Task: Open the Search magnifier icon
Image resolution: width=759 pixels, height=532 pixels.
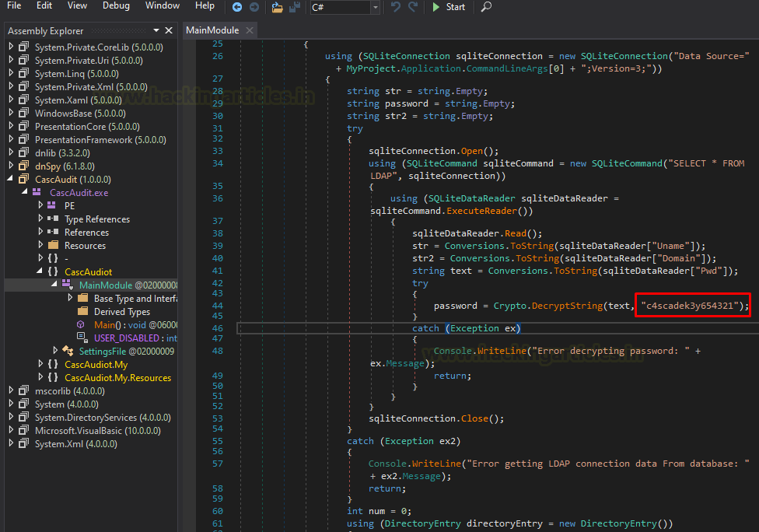Action: [x=486, y=7]
